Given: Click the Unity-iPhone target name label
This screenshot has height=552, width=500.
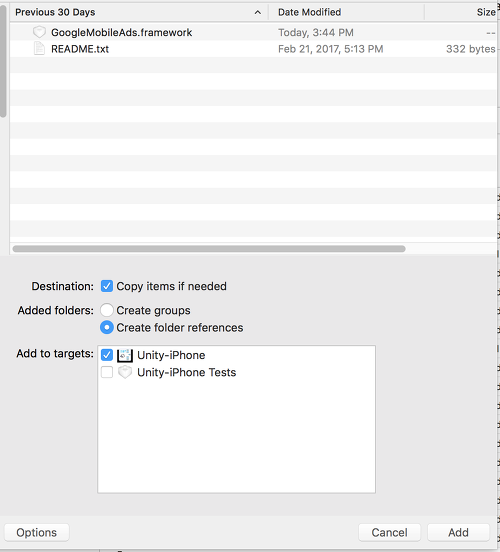Looking at the screenshot, I should pyautogui.click(x=171, y=355).
